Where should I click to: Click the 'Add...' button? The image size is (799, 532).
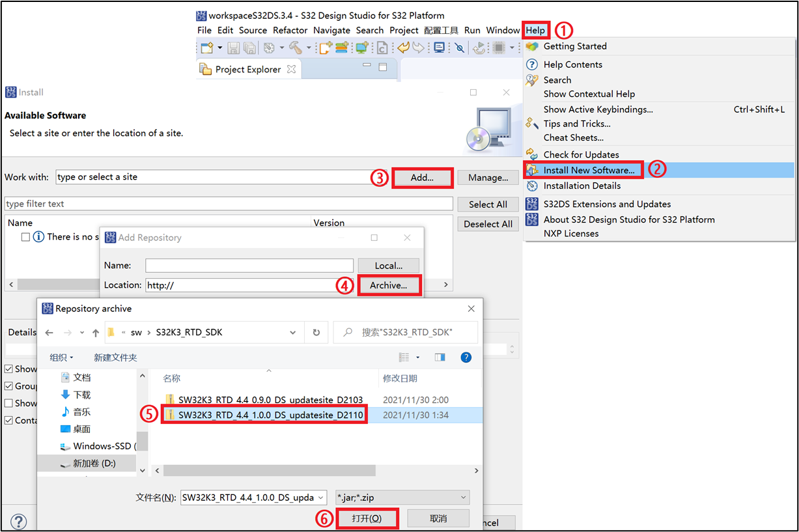pyautogui.click(x=422, y=178)
